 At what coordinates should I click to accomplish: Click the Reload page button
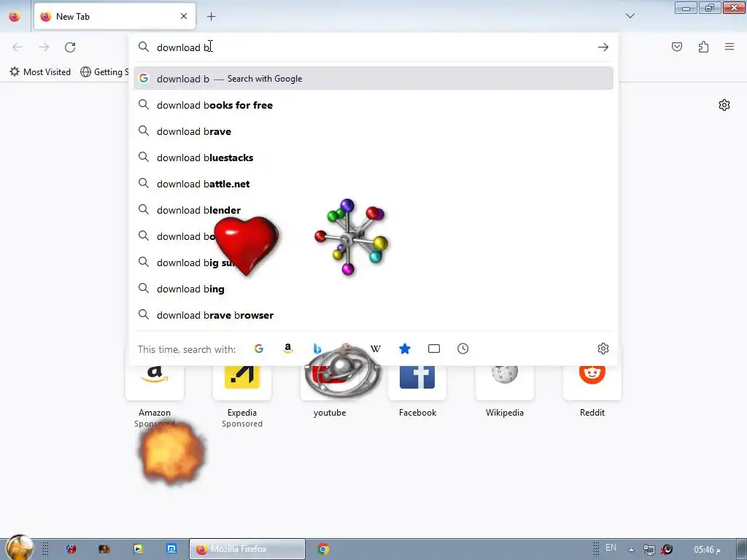coord(70,47)
